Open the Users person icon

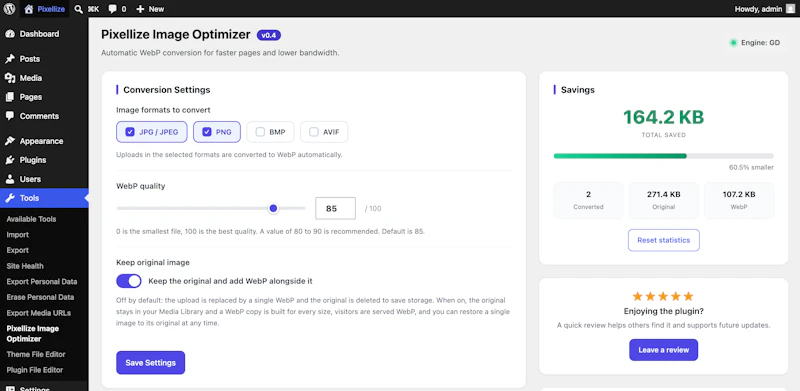(x=10, y=179)
